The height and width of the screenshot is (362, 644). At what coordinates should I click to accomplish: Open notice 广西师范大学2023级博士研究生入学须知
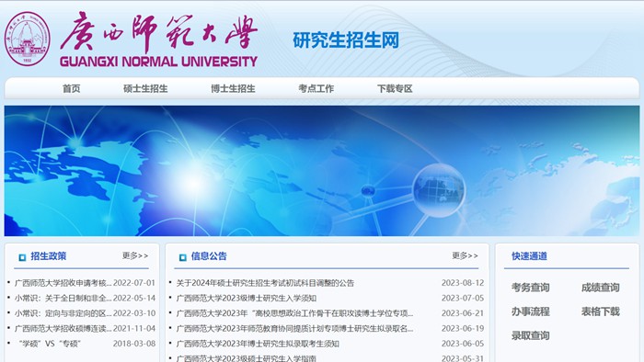(246, 298)
